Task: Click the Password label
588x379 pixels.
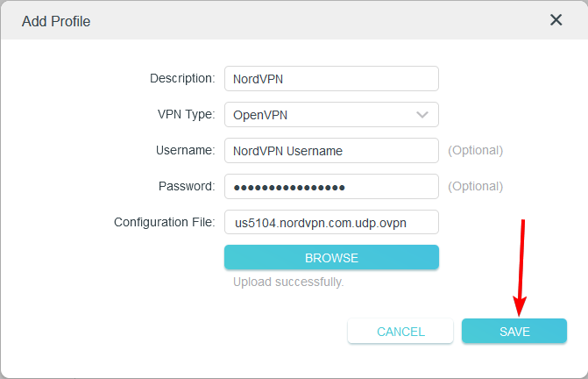Action: [187, 186]
